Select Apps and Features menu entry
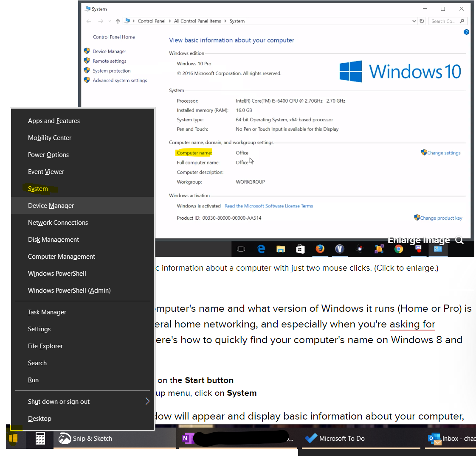Screen dimensions: 476x456 [83, 120]
